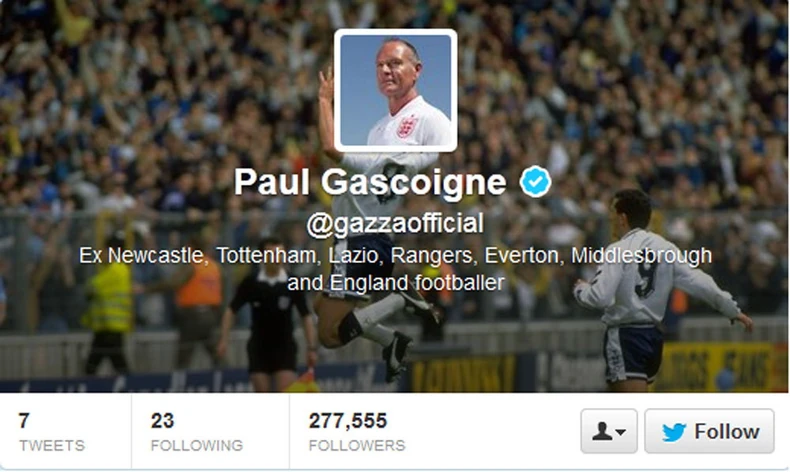This screenshot has height=472, width=790.
Task: Click the FOLLOWING label text
Action: point(196,445)
